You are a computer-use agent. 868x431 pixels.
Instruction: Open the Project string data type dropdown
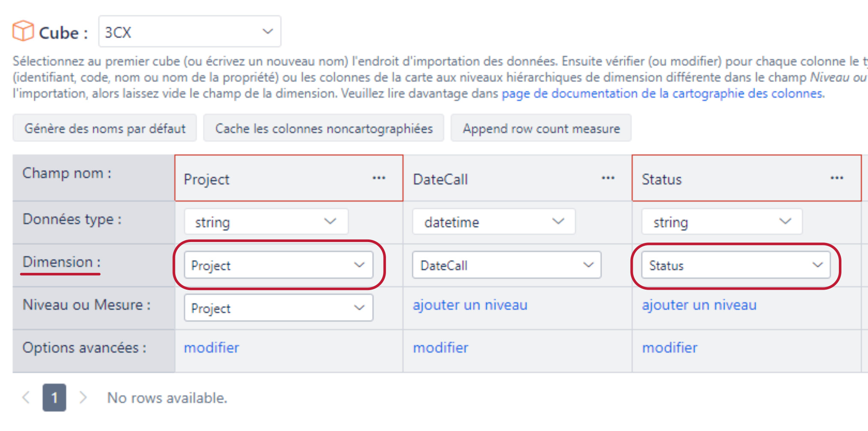coord(266,221)
